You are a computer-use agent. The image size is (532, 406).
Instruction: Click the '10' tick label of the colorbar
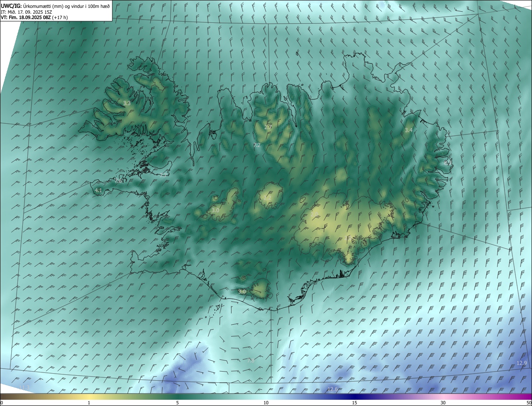click(266, 403)
